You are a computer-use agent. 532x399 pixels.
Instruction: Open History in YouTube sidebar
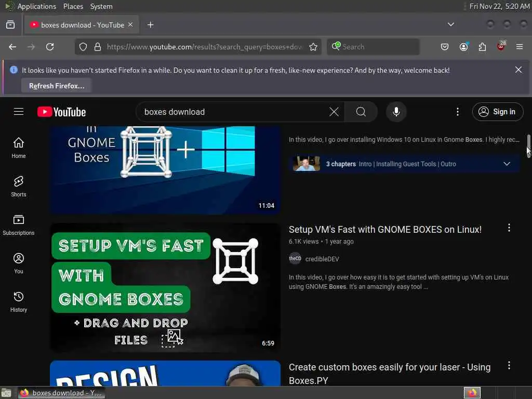pyautogui.click(x=19, y=302)
